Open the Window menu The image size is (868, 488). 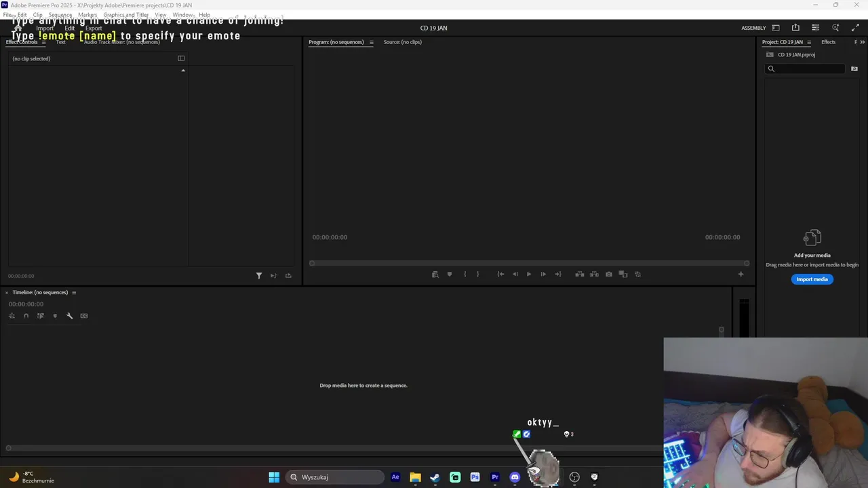(x=182, y=15)
